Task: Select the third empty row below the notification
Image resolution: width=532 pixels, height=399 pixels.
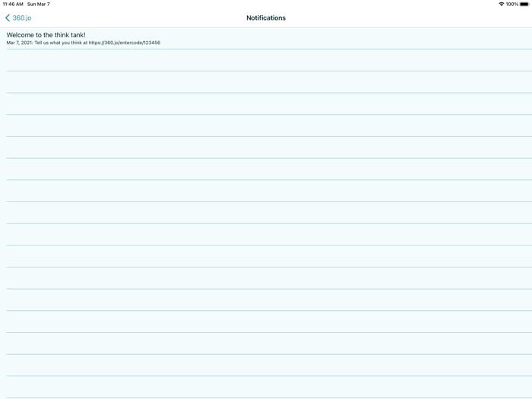Action: click(266, 103)
